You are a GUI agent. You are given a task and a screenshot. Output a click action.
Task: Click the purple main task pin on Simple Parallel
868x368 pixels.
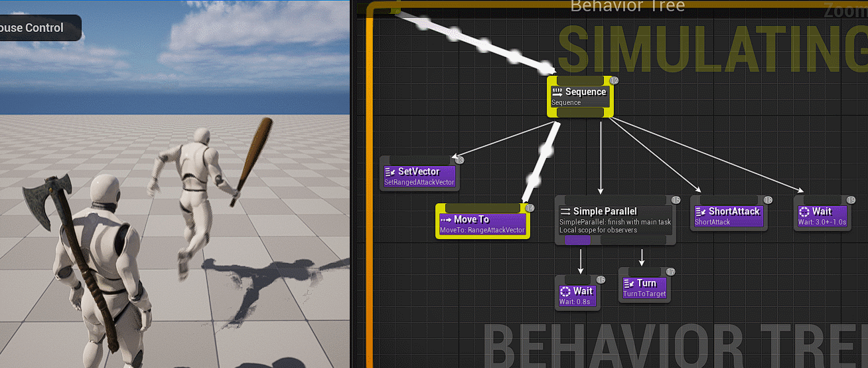click(578, 240)
